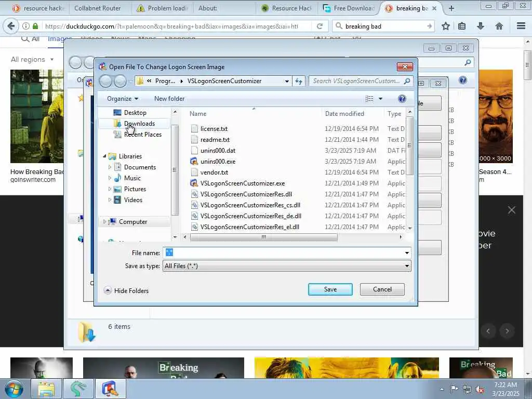
Task: Click the Save button
Action: [330, 289]
